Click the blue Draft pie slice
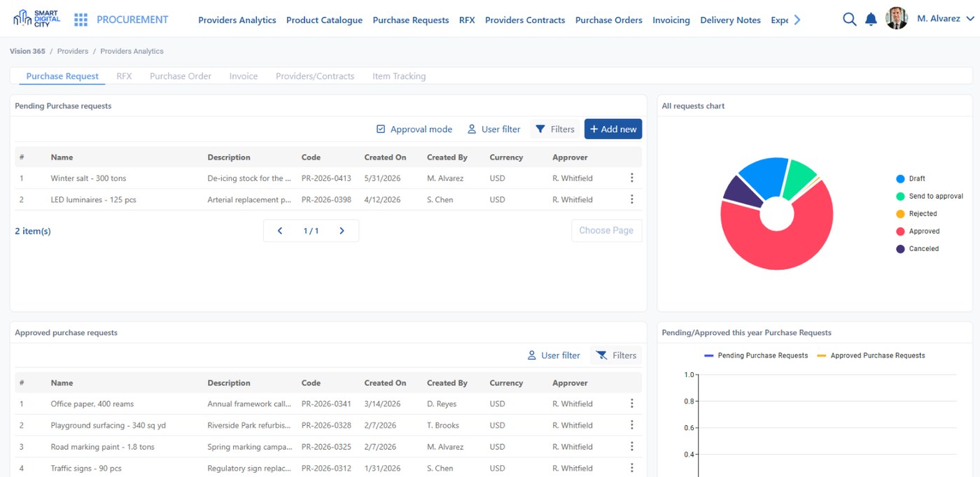Viewport: 980px width, 477px height. pos(766,176)
